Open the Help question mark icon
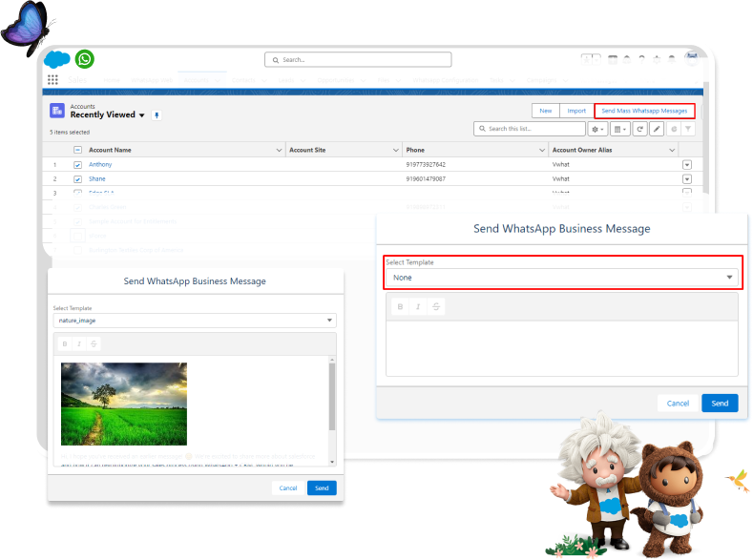Screen dimensions: 753x560 coord(641,59)
